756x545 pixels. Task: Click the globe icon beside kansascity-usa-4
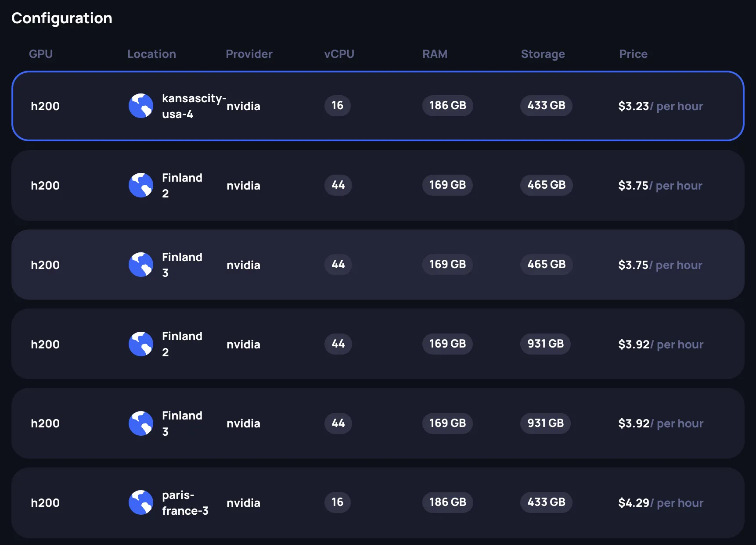coord(140,106)
